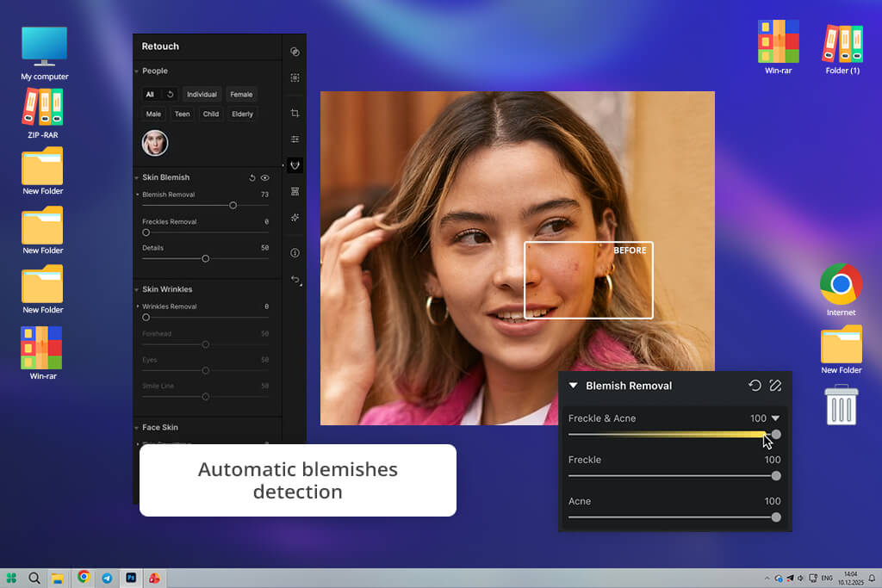The width and height of the screenshot is (882, 588).
Task: Click the Acne slider handle
Action: (776, 517)
